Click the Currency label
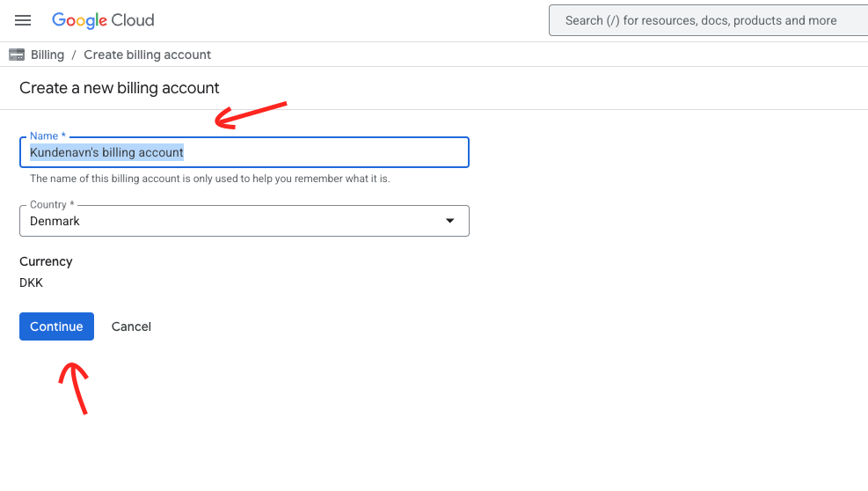Viewport: 868px width, 491px height. 46,261
